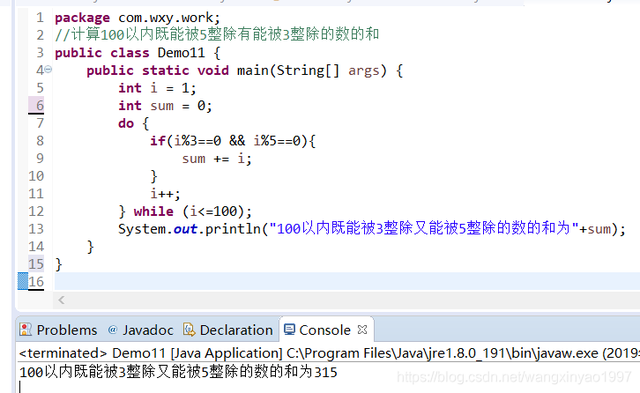Click on 'main(String[] args)' declaration
Viewport: 640px width, 393px height.
(x=312, y=71)
